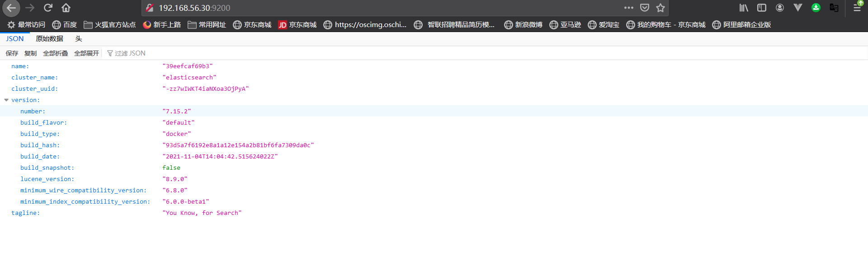The image size is (868, 270).
Task: Open the 火狐官方站点 bookmark folder
Action: click(110, 25)
